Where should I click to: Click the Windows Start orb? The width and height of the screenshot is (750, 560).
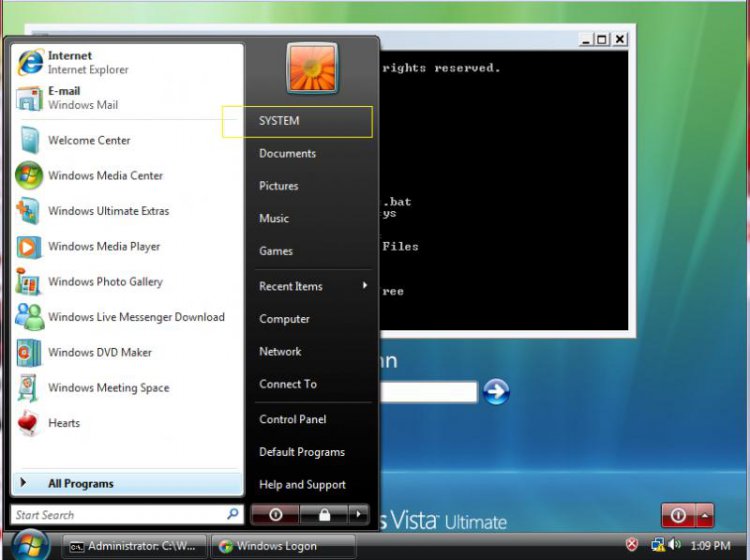pyautogui.click(x=30, y=545)
